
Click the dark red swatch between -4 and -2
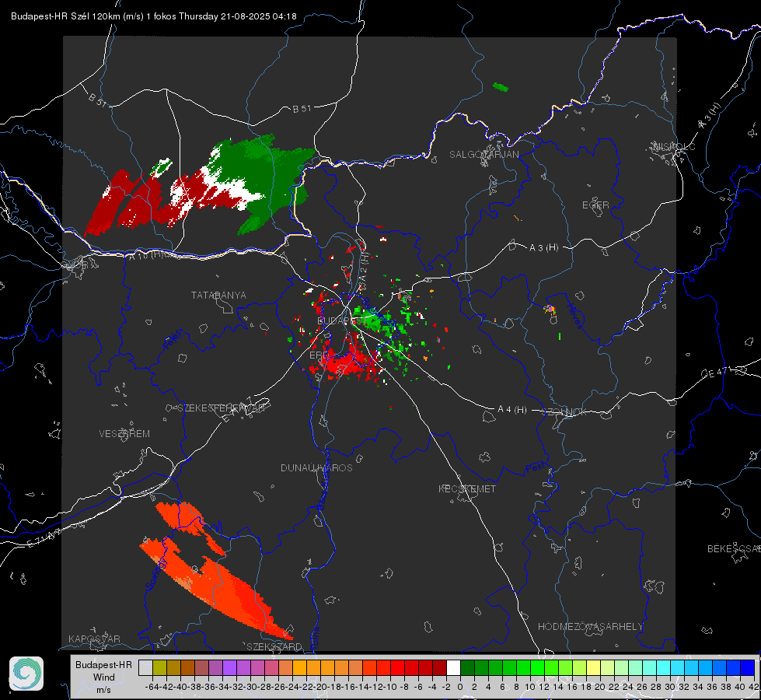pos(440,667)
